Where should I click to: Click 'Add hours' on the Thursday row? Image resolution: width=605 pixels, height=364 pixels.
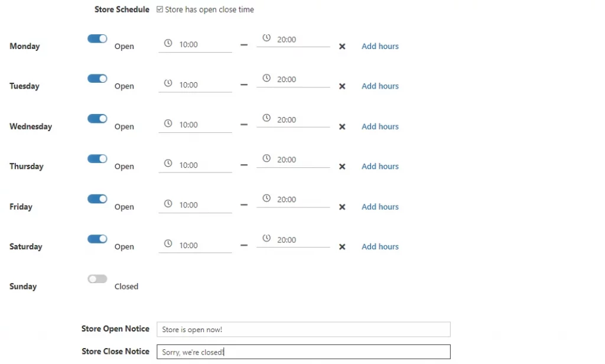(380, 167)
